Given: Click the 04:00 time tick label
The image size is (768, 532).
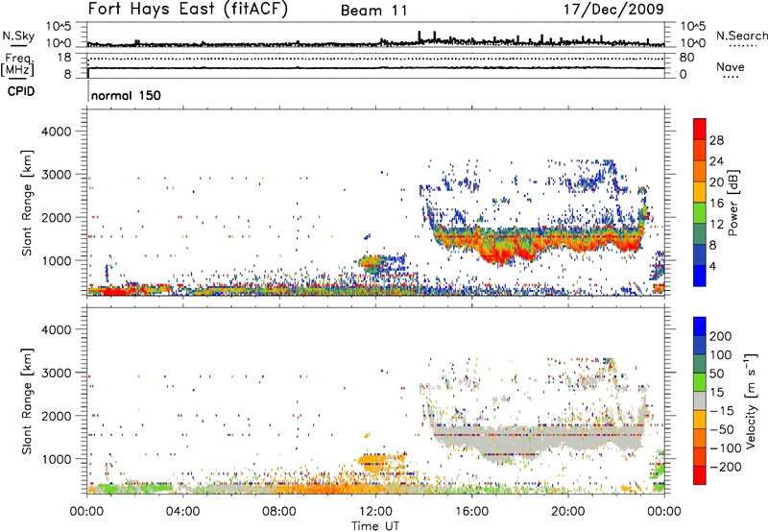Looking at the screenshot, I should coord(182,512).
